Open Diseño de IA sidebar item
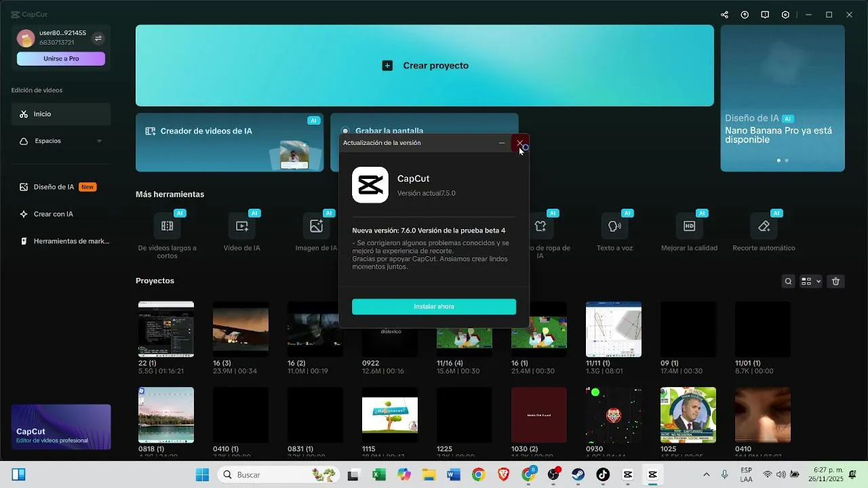 (61, 187)
